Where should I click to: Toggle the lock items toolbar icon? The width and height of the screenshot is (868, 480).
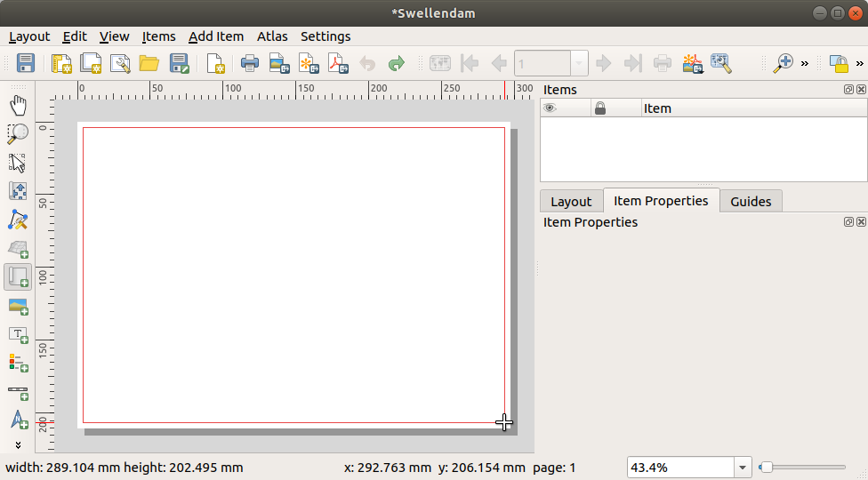(x=838, y=63)
